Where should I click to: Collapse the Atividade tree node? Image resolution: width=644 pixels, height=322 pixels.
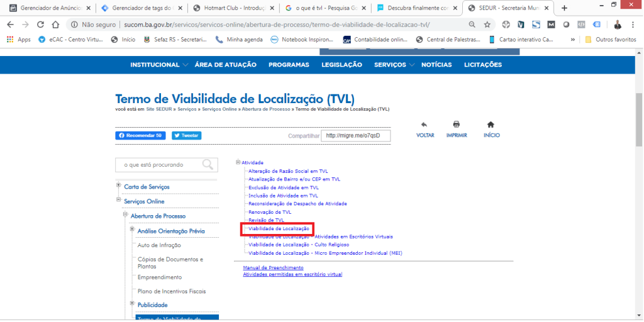[x=238, y=162]
